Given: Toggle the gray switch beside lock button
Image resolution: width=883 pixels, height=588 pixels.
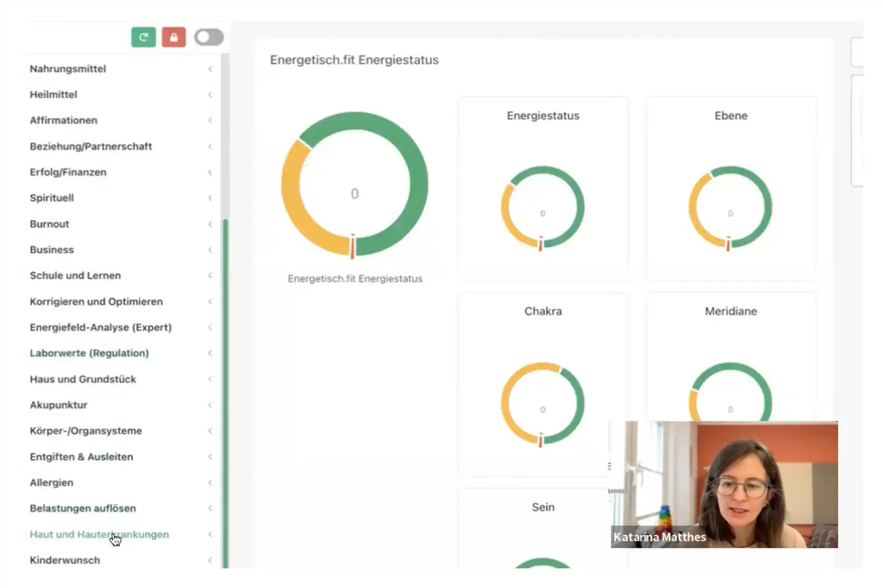Looking at the screenshot, I should pyautogui.click(x=209, y=37).
